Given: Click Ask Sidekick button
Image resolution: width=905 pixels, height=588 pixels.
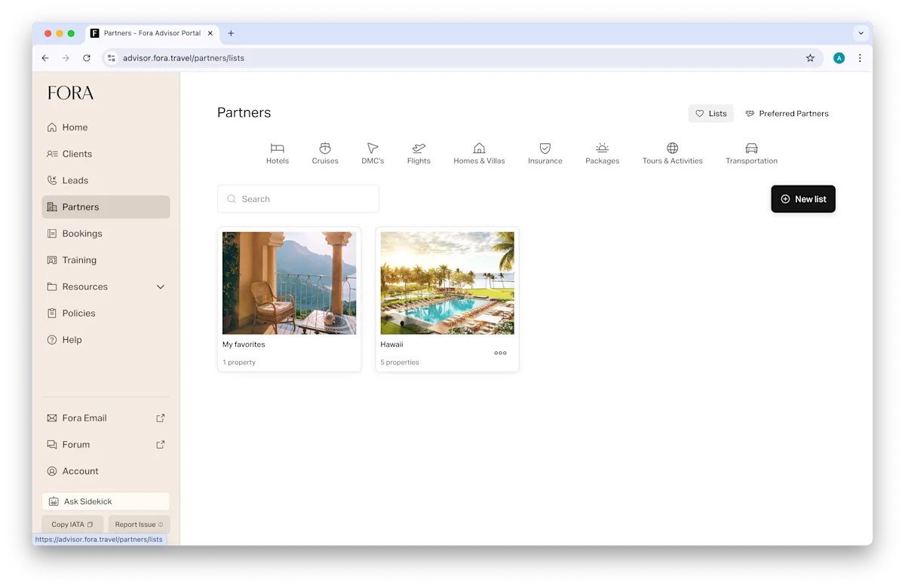Looking at the screenshot, I should [106, 501].
